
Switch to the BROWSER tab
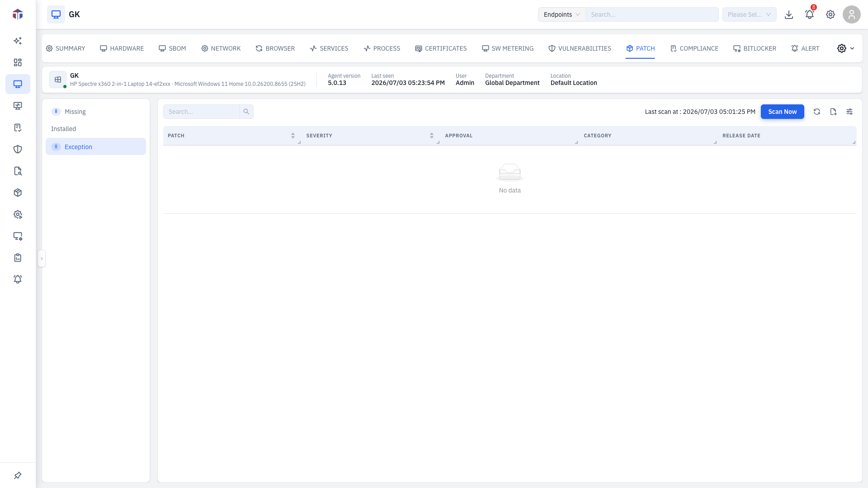275,48
